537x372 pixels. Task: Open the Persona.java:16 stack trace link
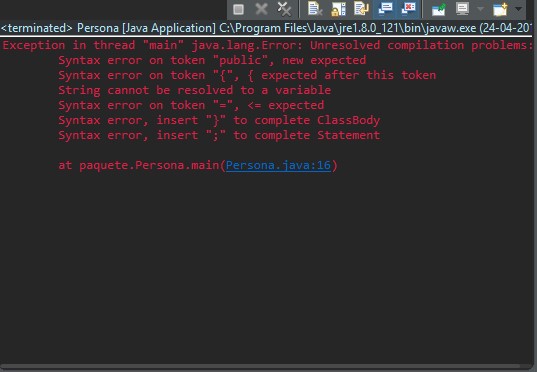click(x=278, y=165)
